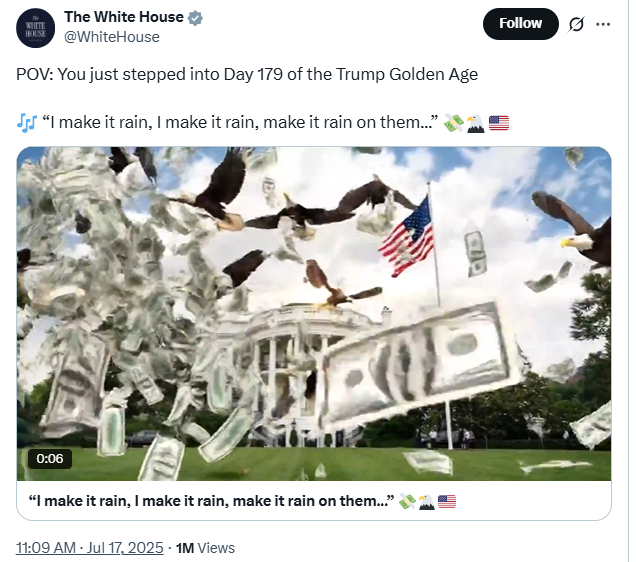This screenshot has height=562, width=636.
Task: Play the White House money rain video
Action: click(314, 314)
